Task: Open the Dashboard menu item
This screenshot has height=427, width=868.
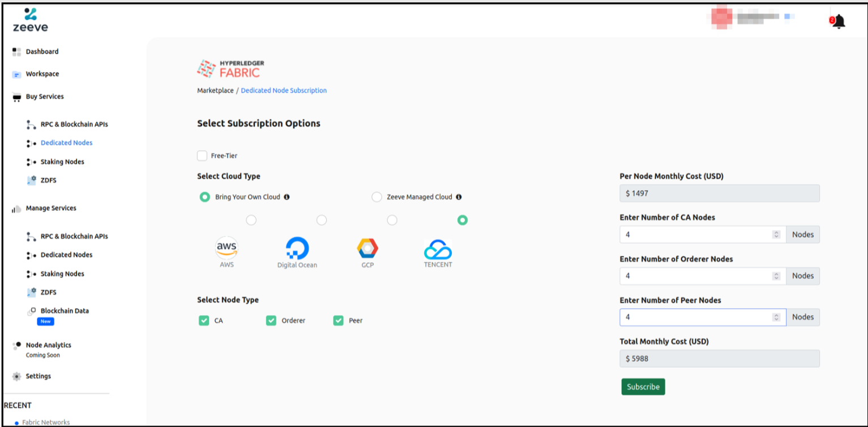Action: click(42, 51)
